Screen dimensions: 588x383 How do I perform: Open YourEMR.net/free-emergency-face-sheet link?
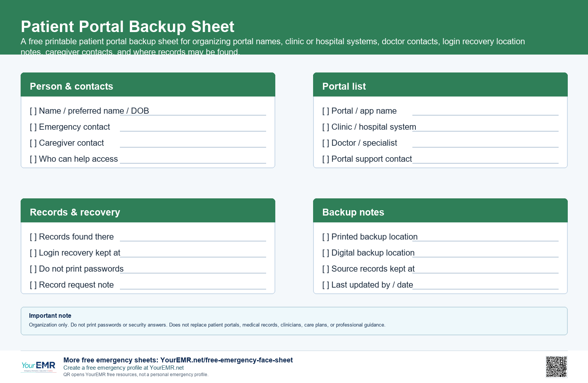226,360
